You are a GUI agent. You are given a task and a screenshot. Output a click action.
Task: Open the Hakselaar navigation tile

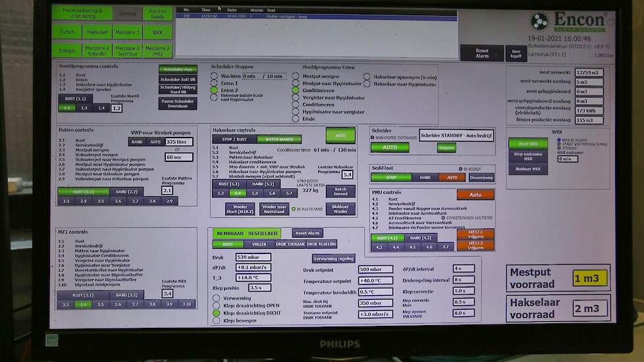(97, 32)
